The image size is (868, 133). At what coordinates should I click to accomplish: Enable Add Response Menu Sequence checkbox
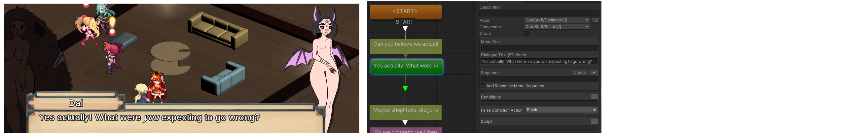pos(483,86)
